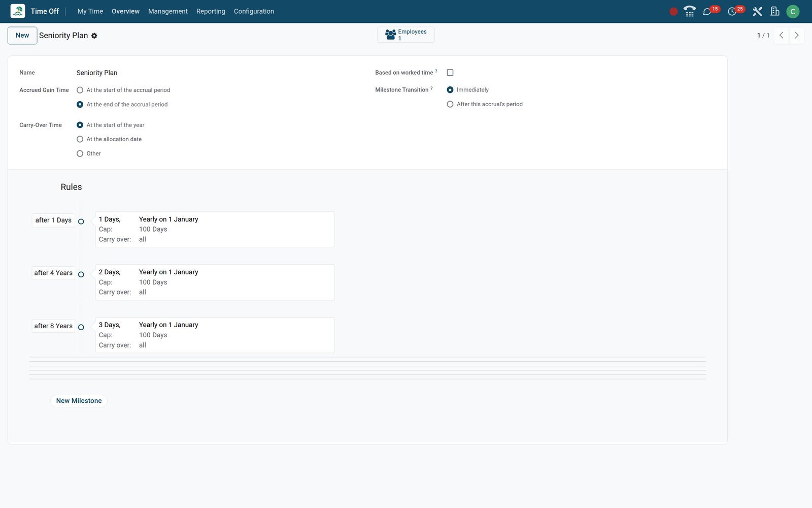Click the after 8 Years milestone label
Image resolution: width=812 pixels, height=508 pixels.
(x=53, y=326)
